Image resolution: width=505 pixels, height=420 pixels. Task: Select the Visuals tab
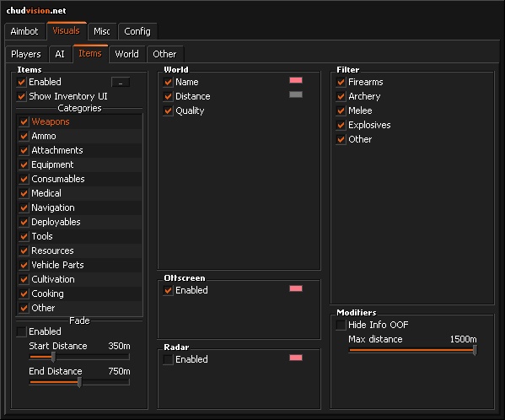click(67, 30)
